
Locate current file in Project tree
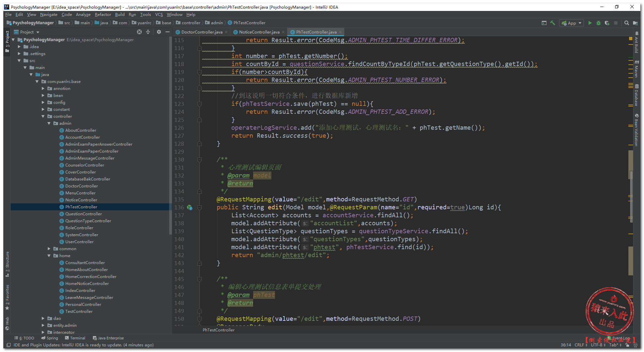[139, 32]
